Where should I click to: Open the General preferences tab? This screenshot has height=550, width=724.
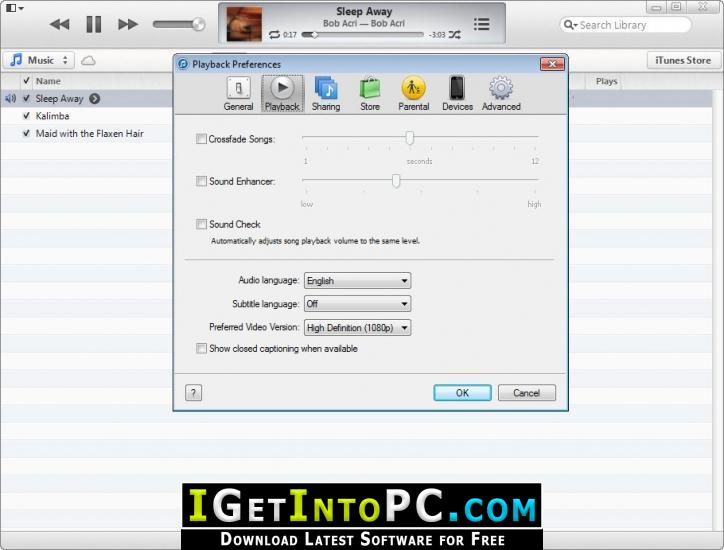coord(238,94)
